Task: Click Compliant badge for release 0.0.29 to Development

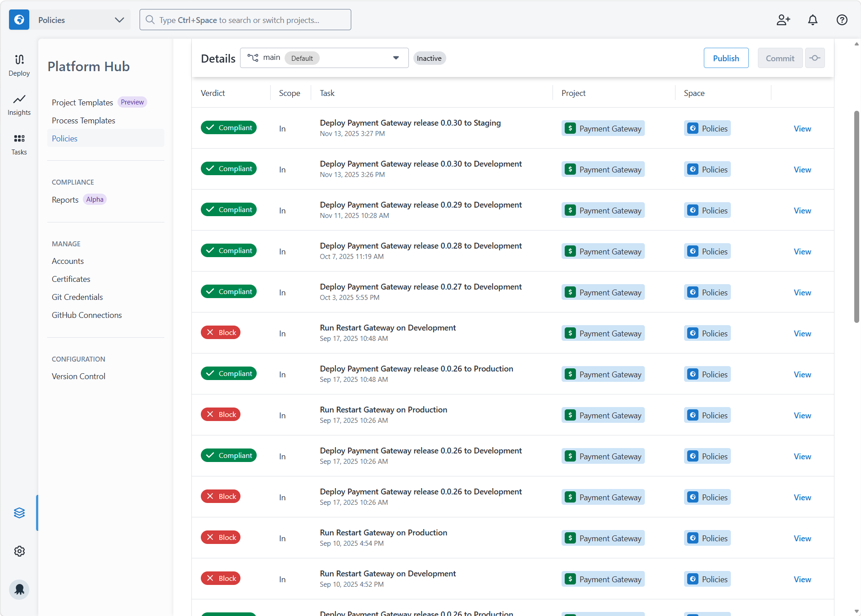Action: point(229,209)
